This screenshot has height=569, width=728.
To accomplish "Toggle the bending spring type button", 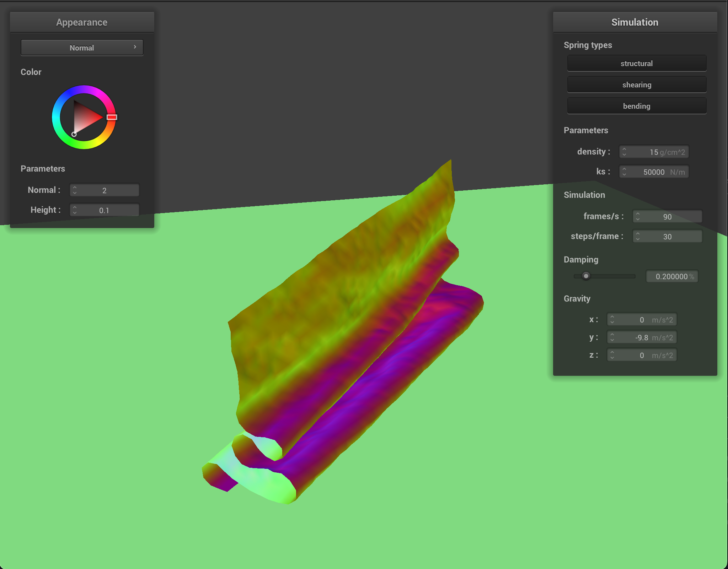I will click(x=636, y=106).
